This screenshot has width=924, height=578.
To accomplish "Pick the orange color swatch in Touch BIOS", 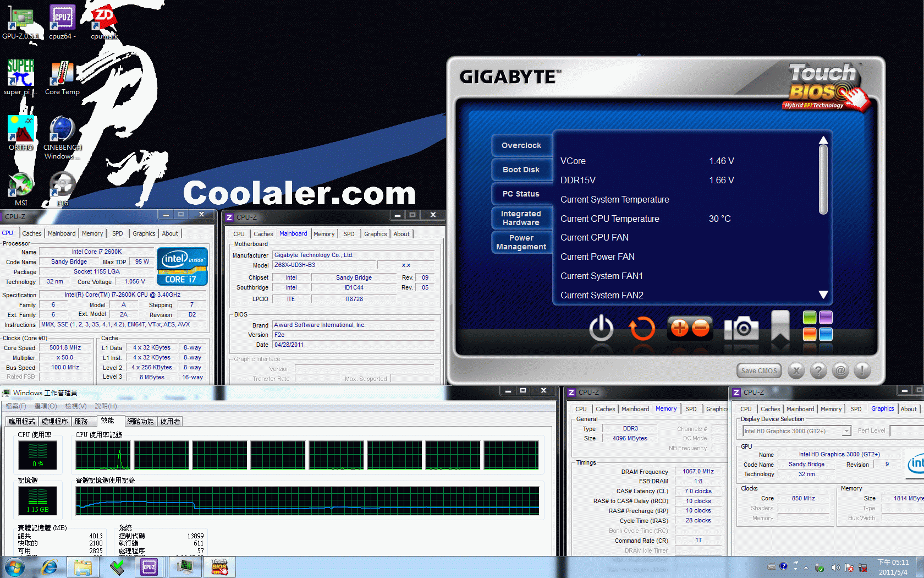I will (x=810, y=334).
